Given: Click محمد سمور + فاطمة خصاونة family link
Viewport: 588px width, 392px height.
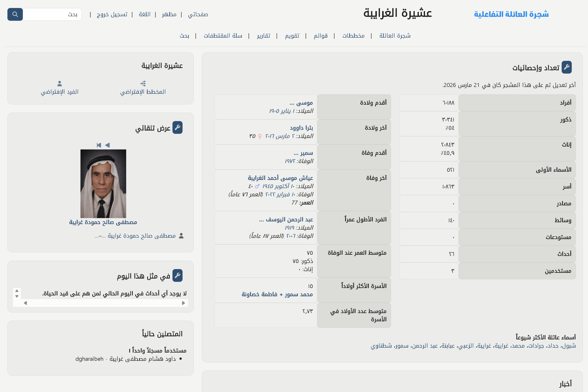Looking at the screenshot, I should pos(277,294).
